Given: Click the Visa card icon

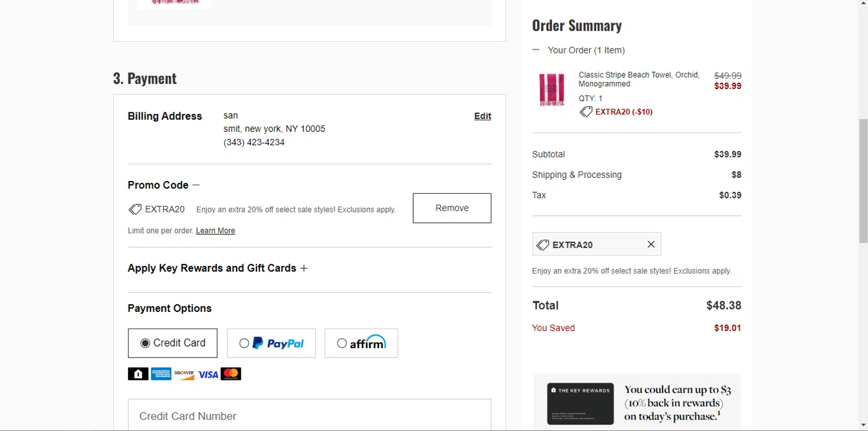Looking at the screenshot, I should point(208,374).
